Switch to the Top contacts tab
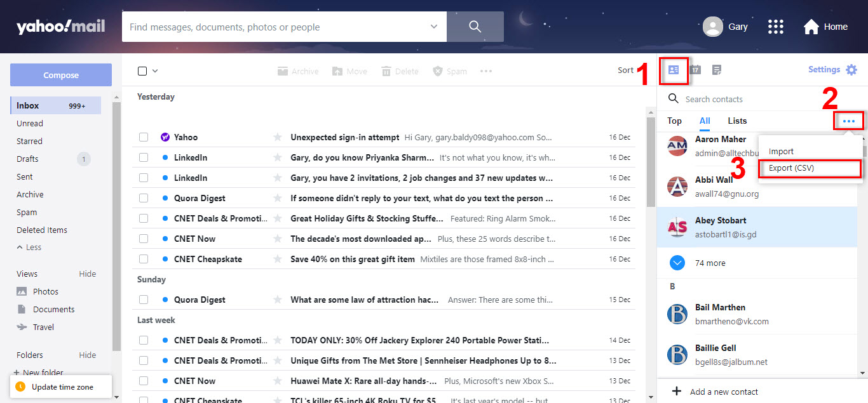 point(674,121)
